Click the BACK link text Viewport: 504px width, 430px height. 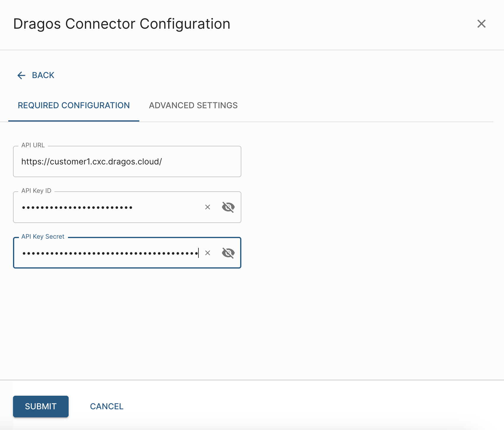tap(43, 75)
